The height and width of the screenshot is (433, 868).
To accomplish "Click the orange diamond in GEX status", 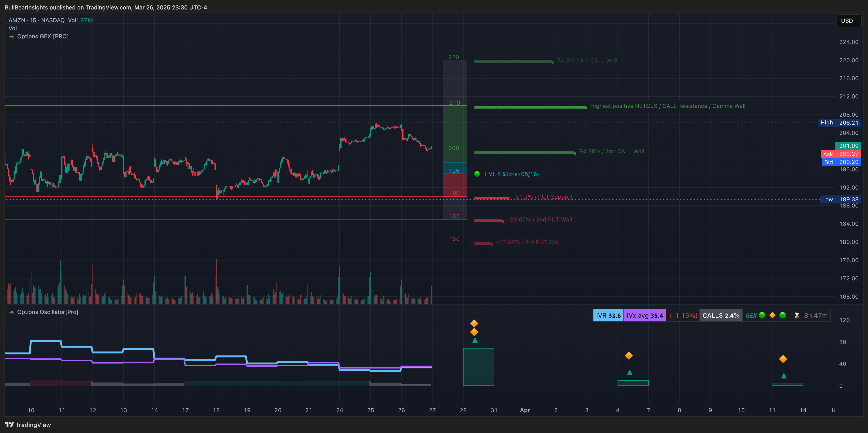I will [772, 315].
